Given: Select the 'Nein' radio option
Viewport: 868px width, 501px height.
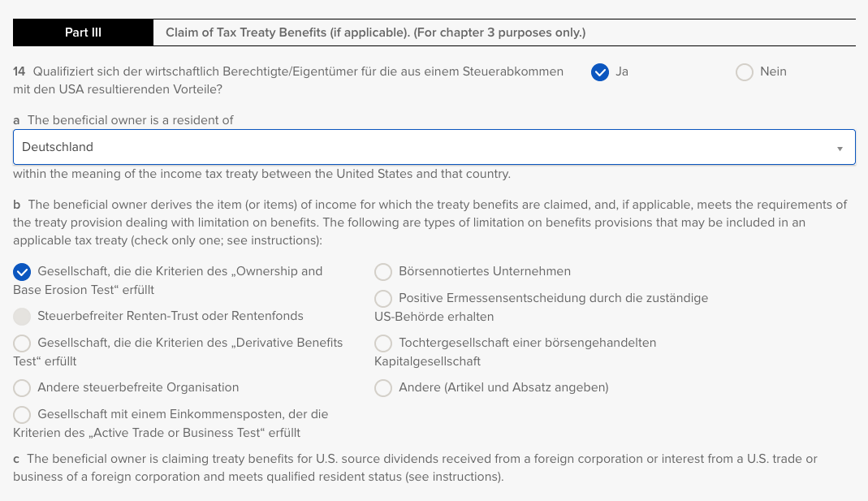Looking at the screenshot, I should pos(745,72).
